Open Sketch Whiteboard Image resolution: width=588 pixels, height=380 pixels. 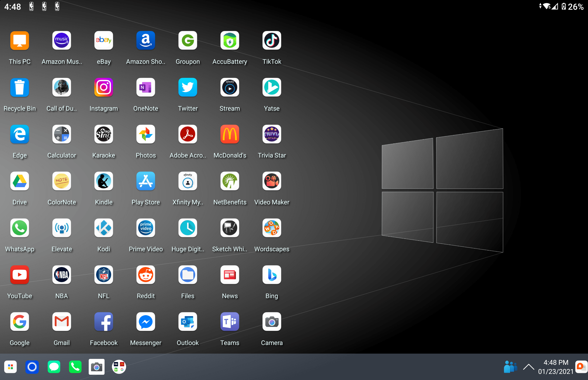tap(230, 228)
